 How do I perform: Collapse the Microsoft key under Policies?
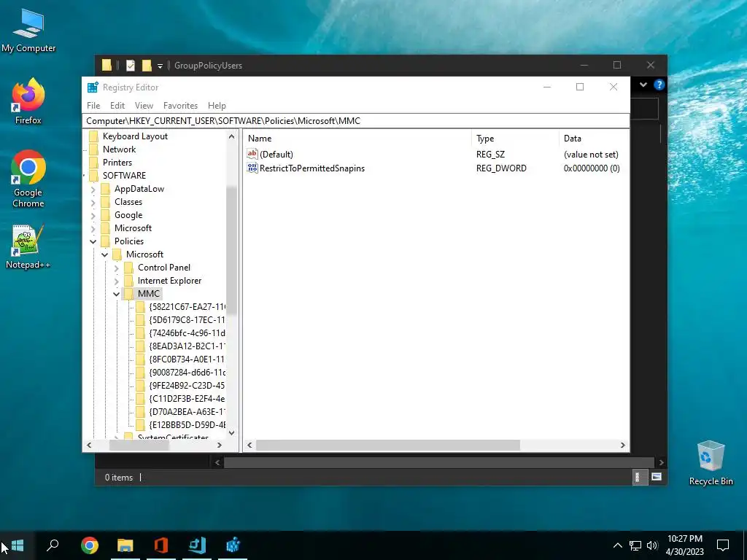coord(105,254)
